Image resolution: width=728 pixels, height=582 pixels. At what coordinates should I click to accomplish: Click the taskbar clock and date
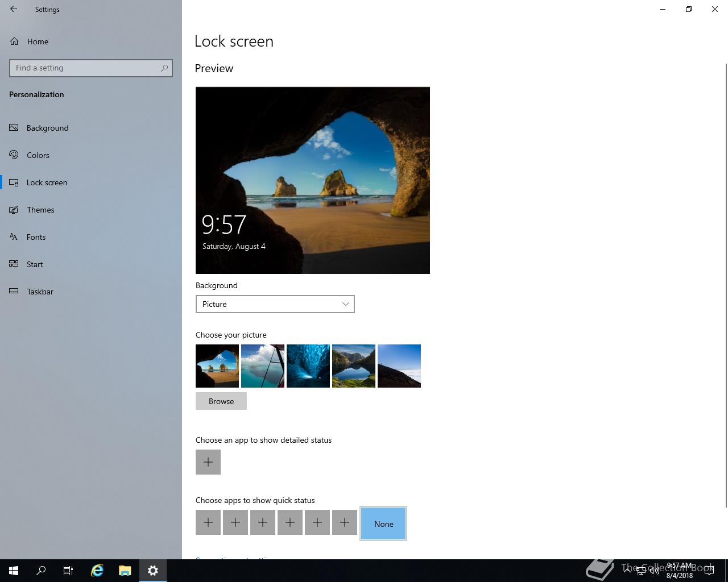[680, 571]
